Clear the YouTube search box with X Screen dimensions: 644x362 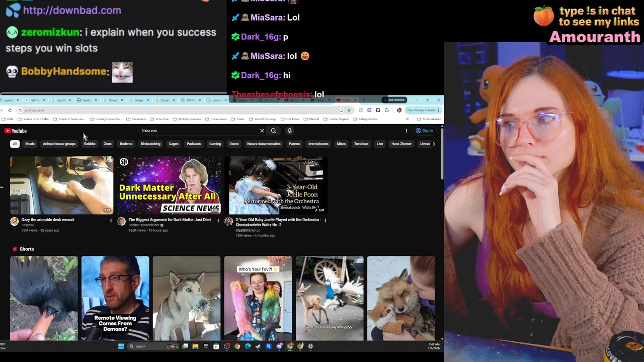[262, 131]
